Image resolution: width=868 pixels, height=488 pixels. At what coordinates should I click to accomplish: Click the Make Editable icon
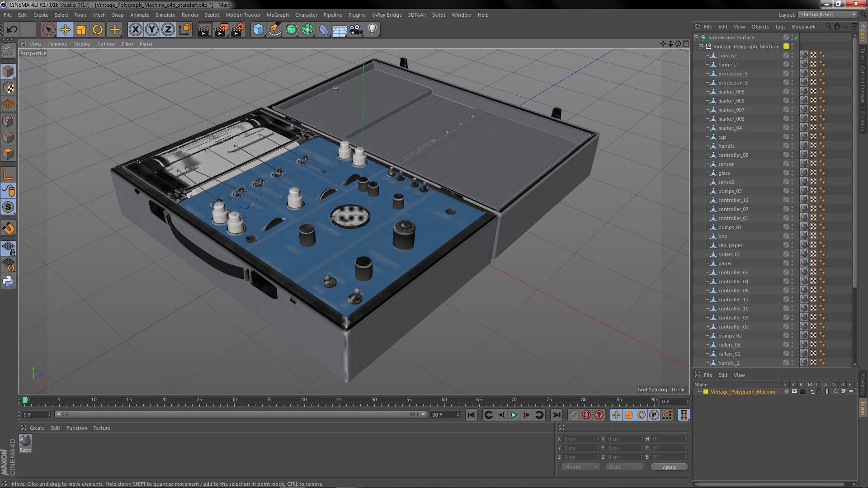pyautogui.click(x=8, y=51)
